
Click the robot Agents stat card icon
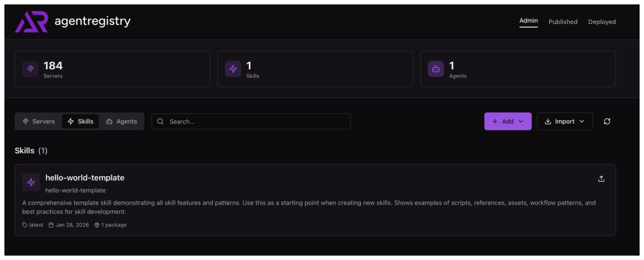coord(436,69)
